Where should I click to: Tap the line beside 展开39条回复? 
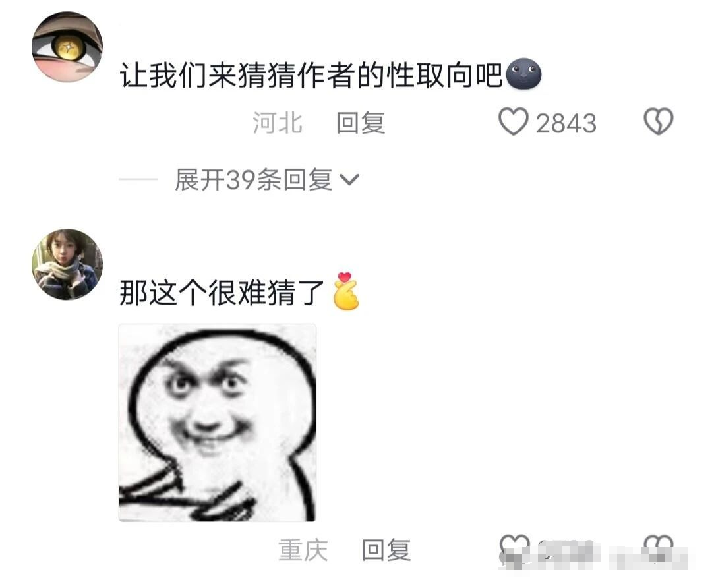click(138, 179)
